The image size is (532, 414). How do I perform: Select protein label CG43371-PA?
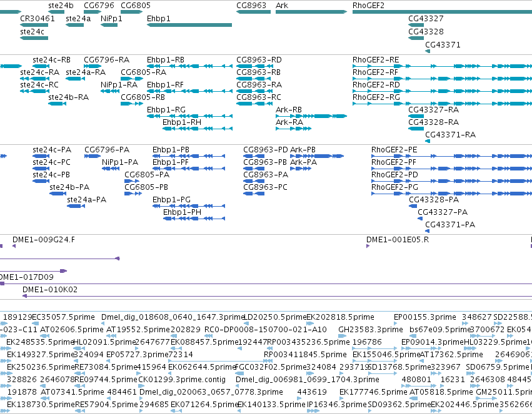[450, 225]
